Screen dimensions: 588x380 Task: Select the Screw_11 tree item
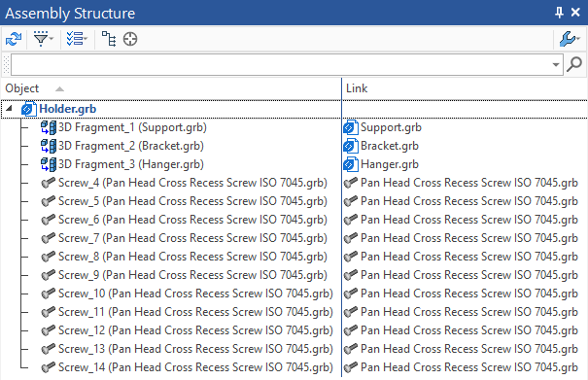(x=195, y=312)
